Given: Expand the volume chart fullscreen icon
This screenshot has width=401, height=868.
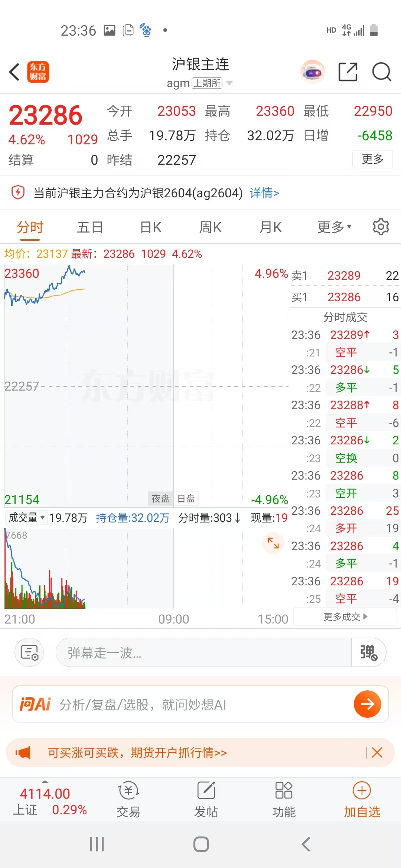Looking at the screenshot, I should pos(273,543).
